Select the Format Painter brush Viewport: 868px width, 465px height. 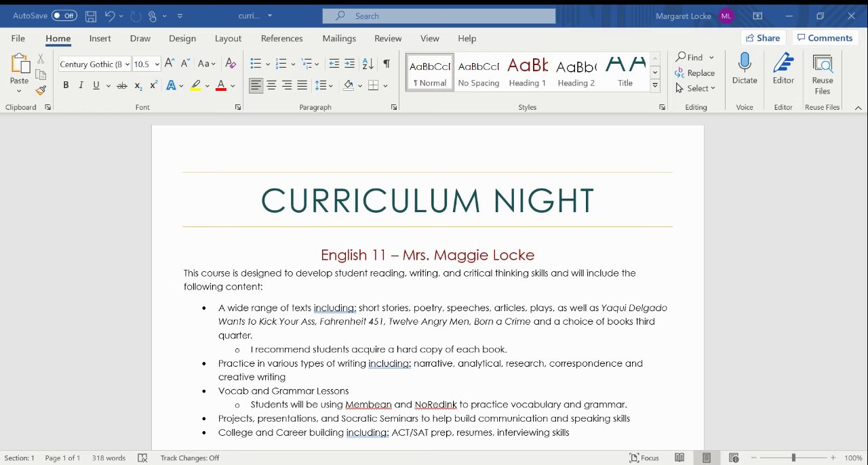click(41, 90)
